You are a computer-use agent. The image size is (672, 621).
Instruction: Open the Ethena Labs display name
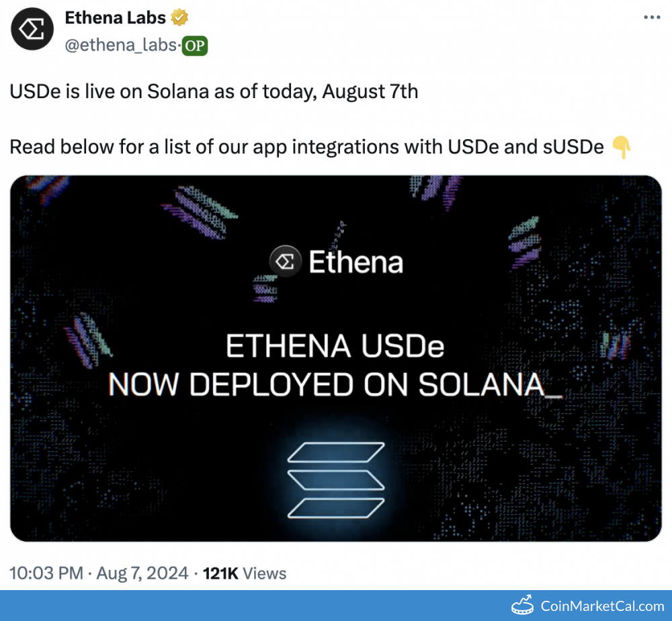click(x=115, y=18)
